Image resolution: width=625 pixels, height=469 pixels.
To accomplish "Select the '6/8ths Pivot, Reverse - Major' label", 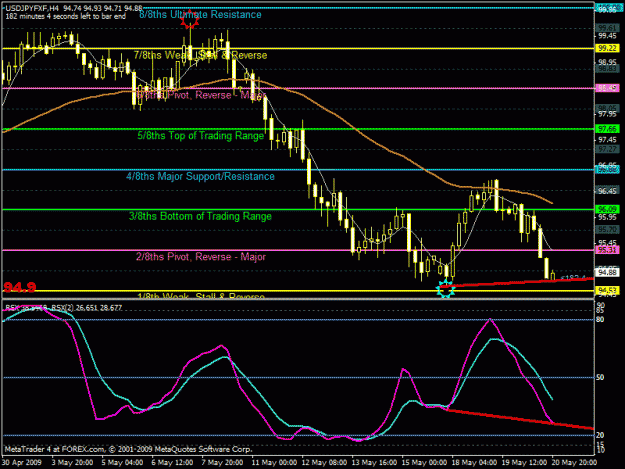I will coord(200,95).
